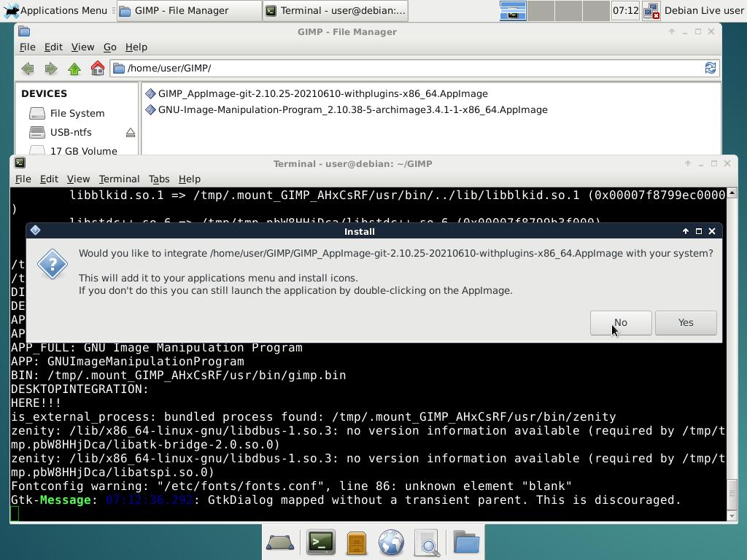The height and width of the screenshot is (560, 747).
Task: Open Edit menu in Terminal window
Action: (x=49, y=179)
